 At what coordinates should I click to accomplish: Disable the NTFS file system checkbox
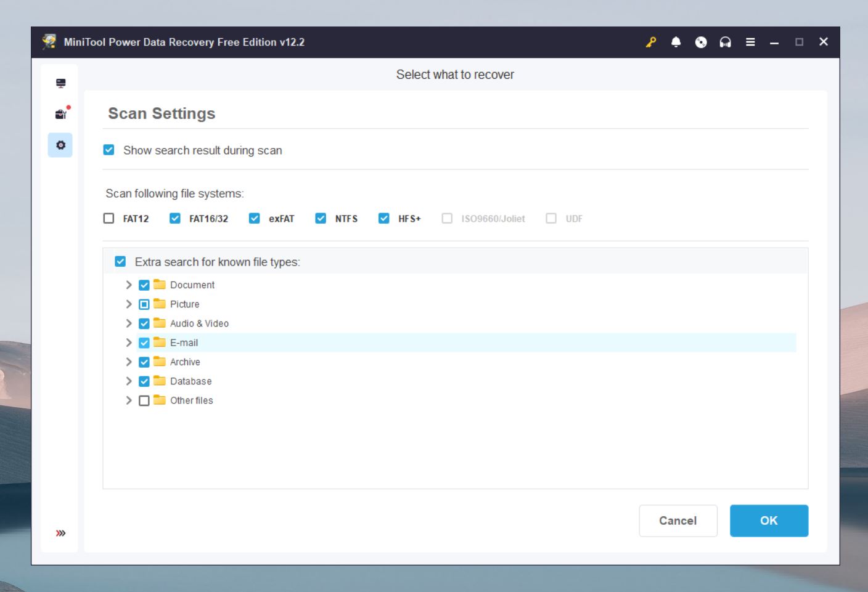pyautogui.click(x=321, y=218)
